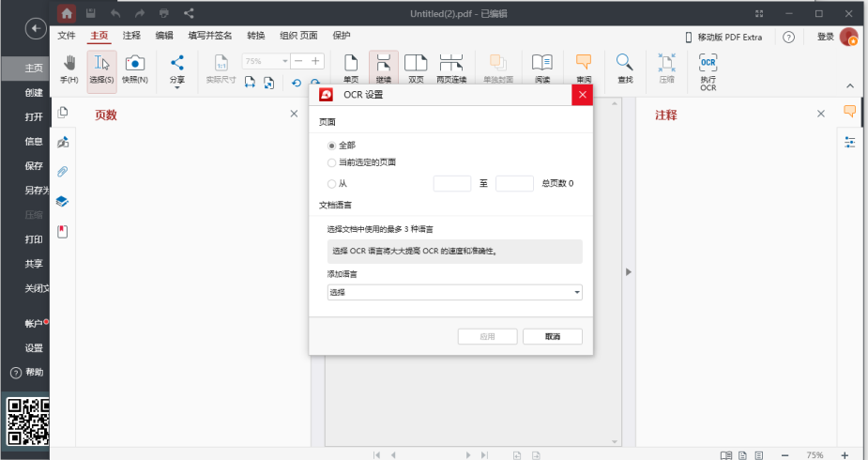
Task: Click the save disk icon in title bar
Action: click(x=91, y=13)
